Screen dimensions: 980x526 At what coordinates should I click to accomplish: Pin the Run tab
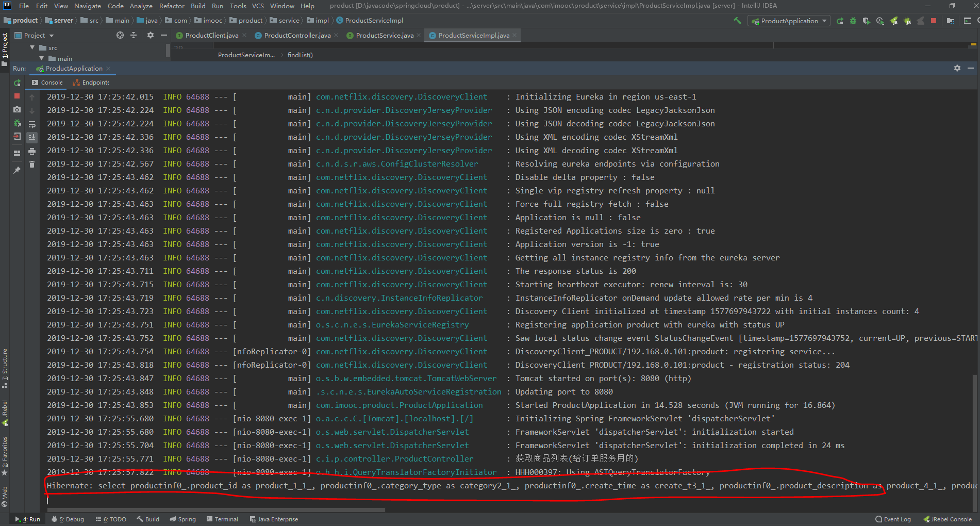[17, 170]
